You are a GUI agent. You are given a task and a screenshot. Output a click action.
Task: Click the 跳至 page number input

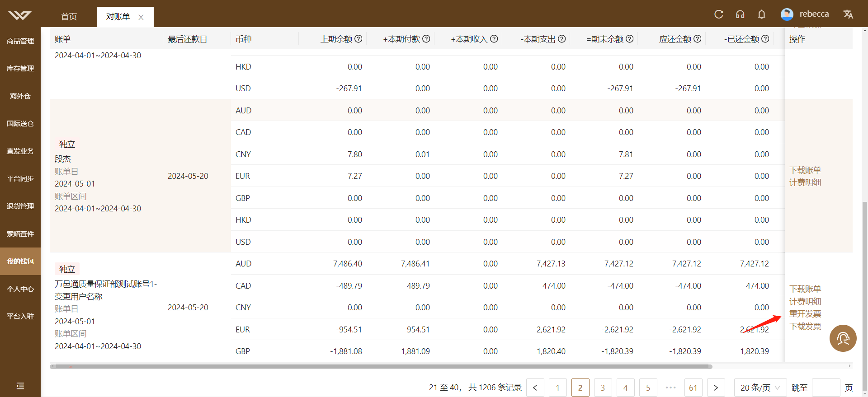(826, 388)
